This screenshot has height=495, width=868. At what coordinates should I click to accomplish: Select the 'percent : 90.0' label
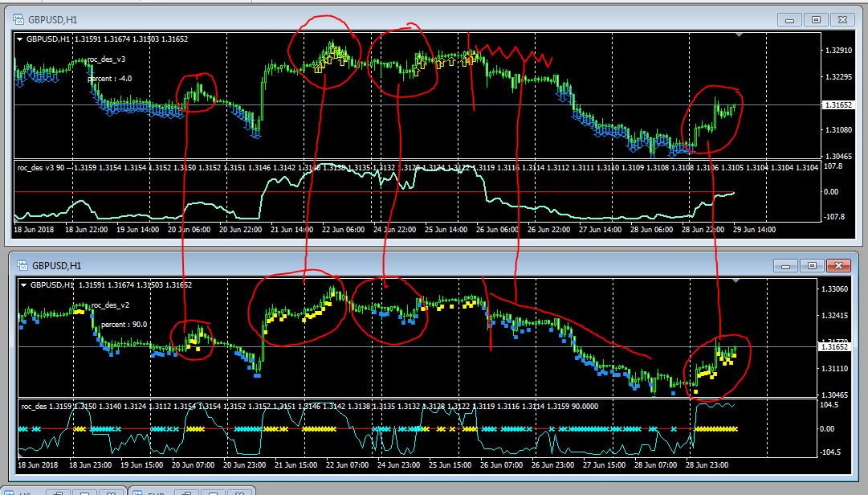pos(124,325)
